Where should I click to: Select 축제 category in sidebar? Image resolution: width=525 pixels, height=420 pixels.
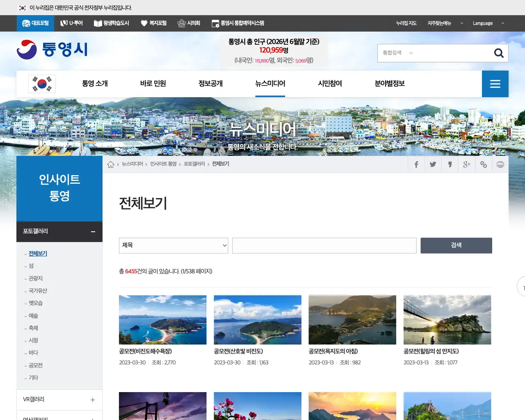pyautogui.click(x=33, y=328)
